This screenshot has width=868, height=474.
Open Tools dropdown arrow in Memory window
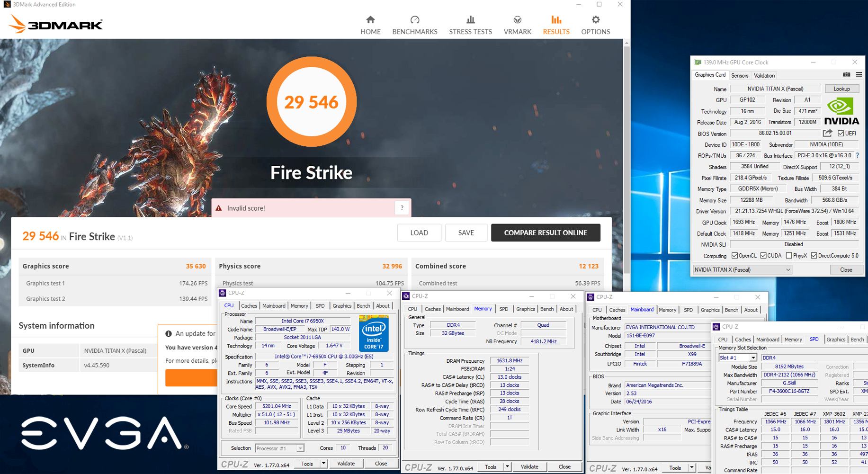[x=507, y=467]
